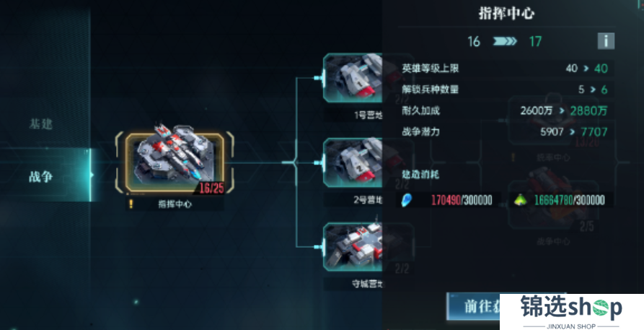Click the 16664780/300000 alloy cost field
The image size is (644, 330).
[x=569, y=201]
